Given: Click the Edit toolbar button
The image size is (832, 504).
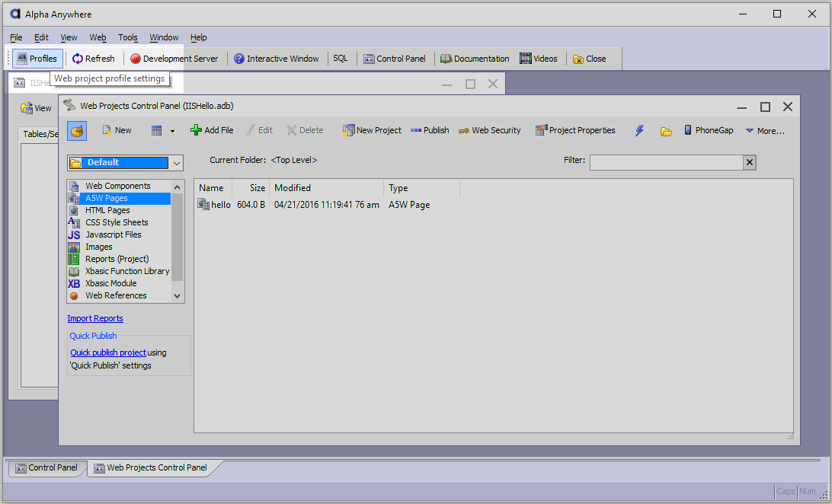Looking at the screenshot, I should coord(259,130).
